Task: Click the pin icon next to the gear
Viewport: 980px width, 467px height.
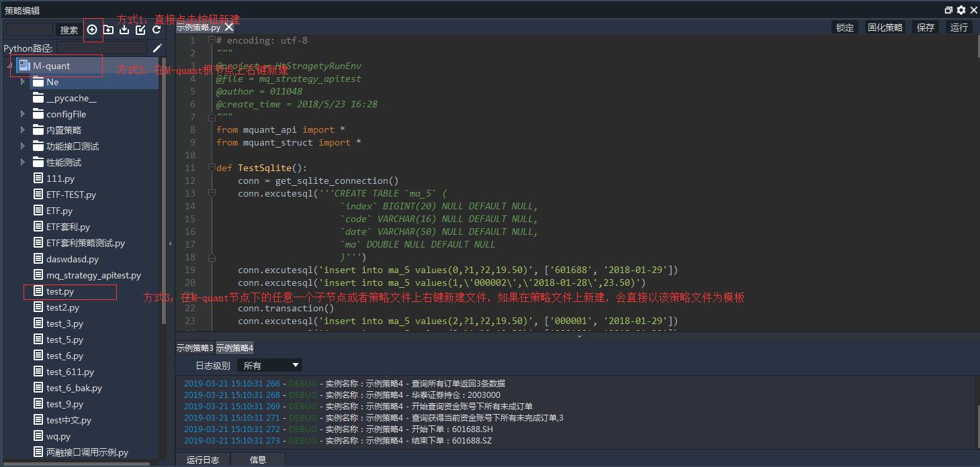Action: 947,10
